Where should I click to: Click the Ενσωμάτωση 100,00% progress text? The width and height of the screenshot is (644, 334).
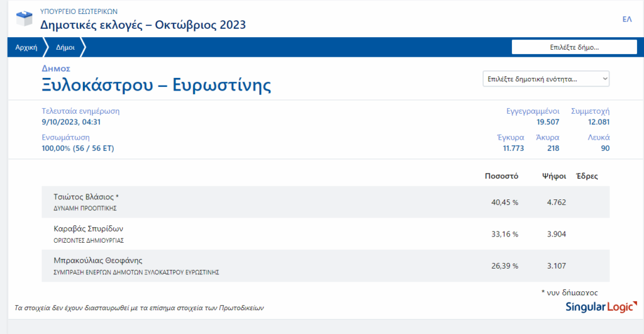click(77, 148)
